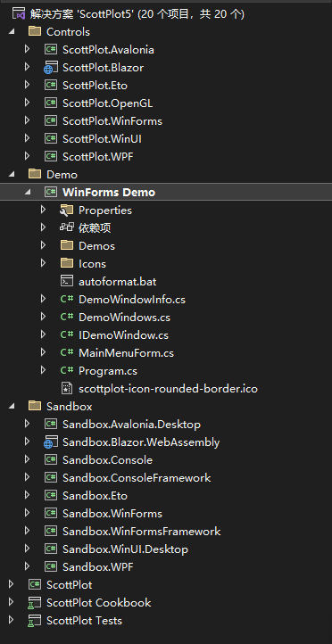Expand the DemoWindowInfo.cs node
Image resolution: width=332 pixels, height=644 pixels.
(x=43, y=299)
